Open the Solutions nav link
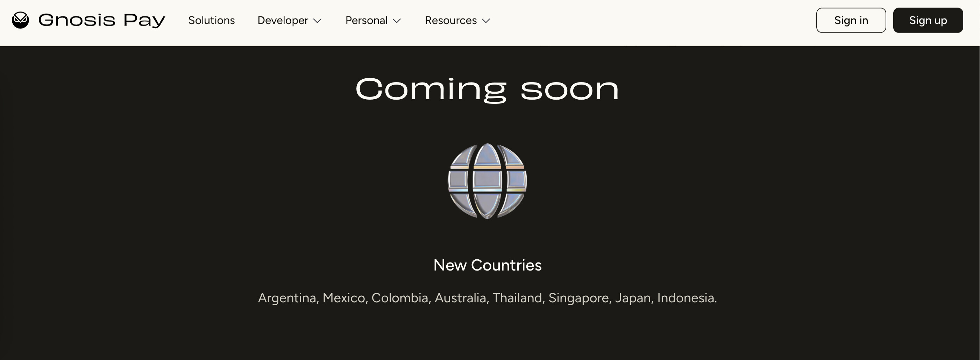The height and width of the screenshot is (360, 980). pyautogui.click(x=212, y=20)
